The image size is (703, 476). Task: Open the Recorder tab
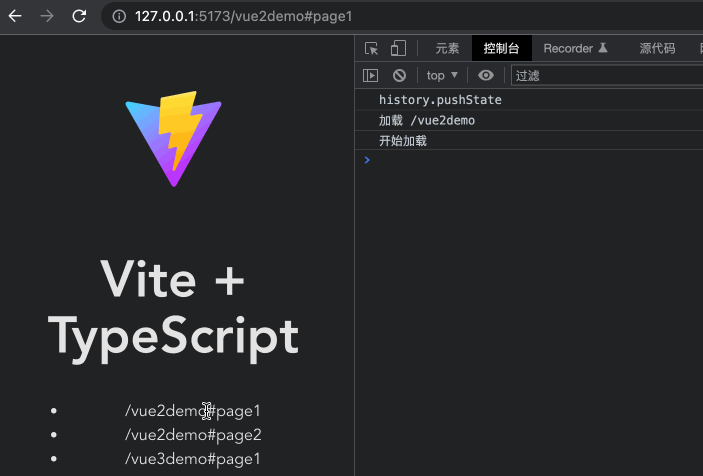coord(576,48)
